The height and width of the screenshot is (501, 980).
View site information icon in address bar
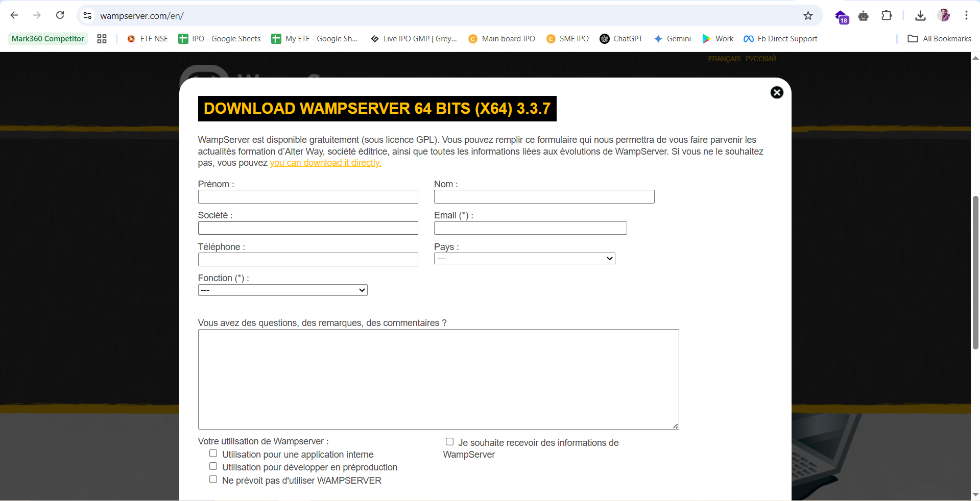[x=88, y=16]
